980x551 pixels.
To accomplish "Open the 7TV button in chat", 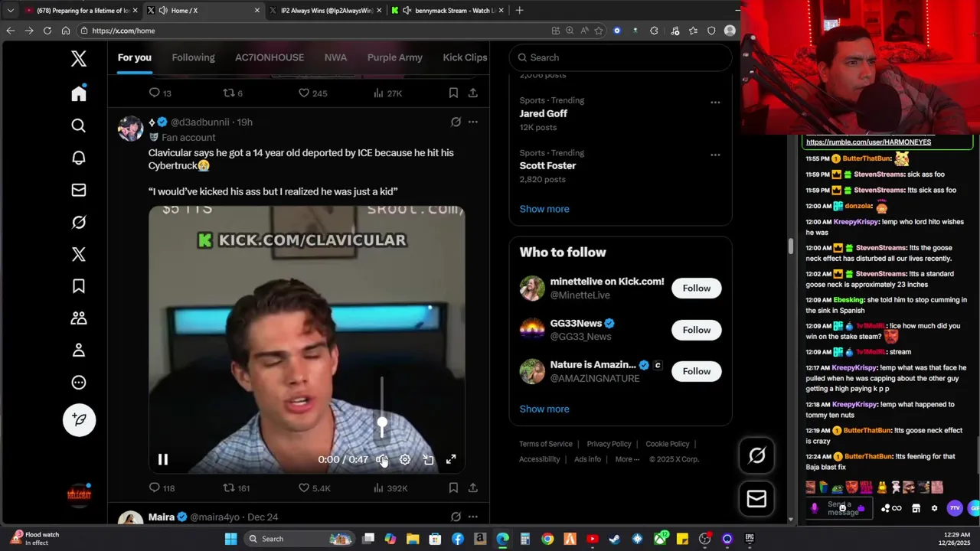I will point(955,508).
